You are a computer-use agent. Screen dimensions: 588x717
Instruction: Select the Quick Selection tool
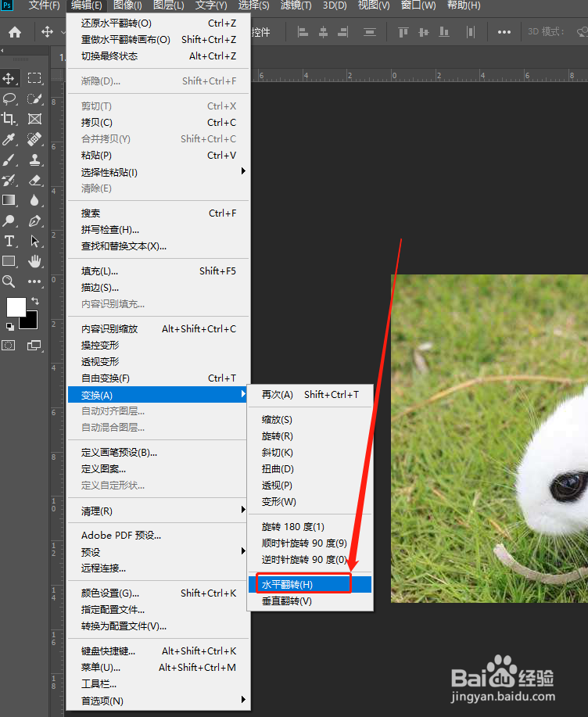click(x=34, y=99)
